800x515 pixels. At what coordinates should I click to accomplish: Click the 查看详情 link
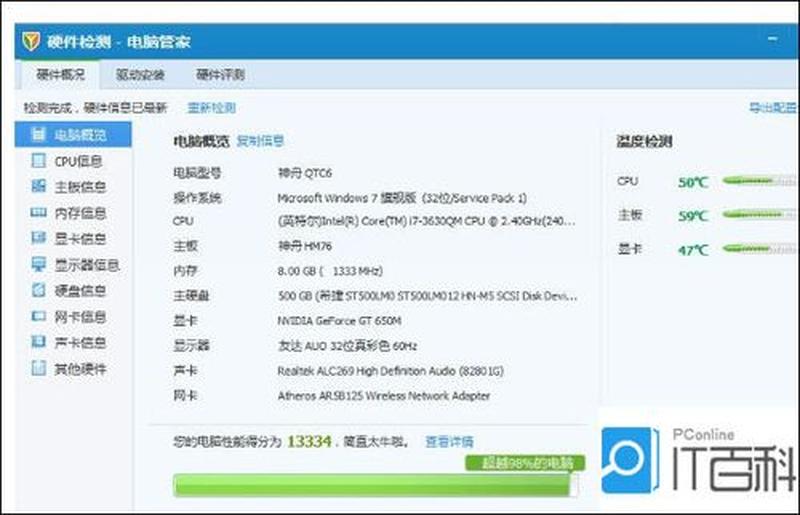449,442
